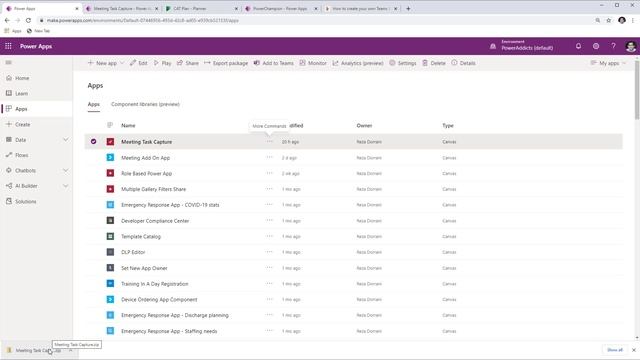Deselect the Meeting Task Capture row checkmark

[x=93, y=142]
